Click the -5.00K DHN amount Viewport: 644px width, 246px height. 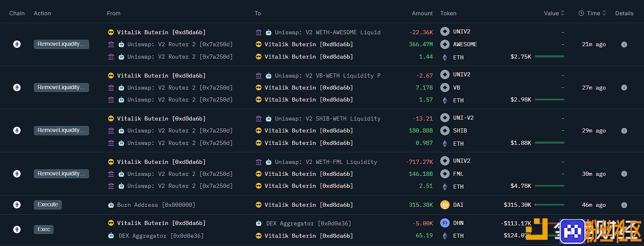pyautogui.click(x=422, y=223)
